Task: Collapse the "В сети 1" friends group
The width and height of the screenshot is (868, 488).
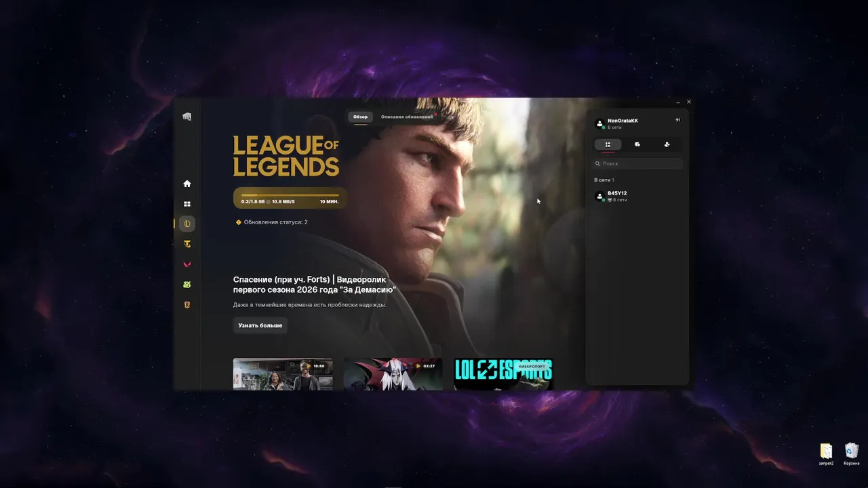Action: [x=604, y=180]
